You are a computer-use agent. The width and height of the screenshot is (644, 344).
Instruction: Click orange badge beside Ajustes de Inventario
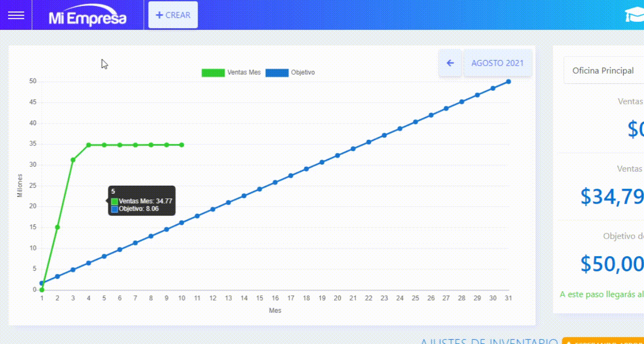603,341
